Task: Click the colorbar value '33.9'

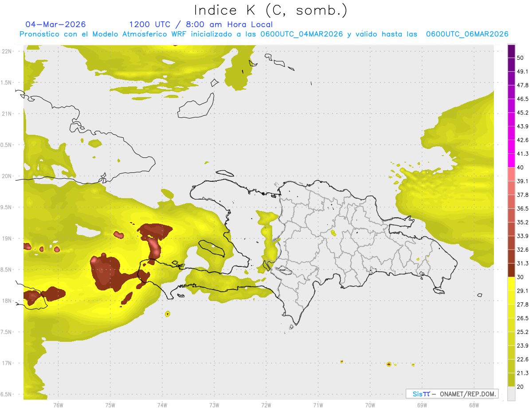Action: pos(522,236)
